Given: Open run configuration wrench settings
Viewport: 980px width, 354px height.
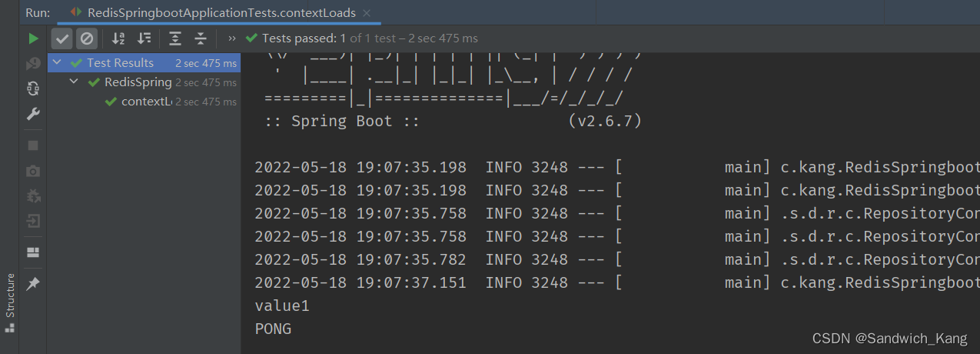Looking at the screenshot, I should [x=33, y=114].
